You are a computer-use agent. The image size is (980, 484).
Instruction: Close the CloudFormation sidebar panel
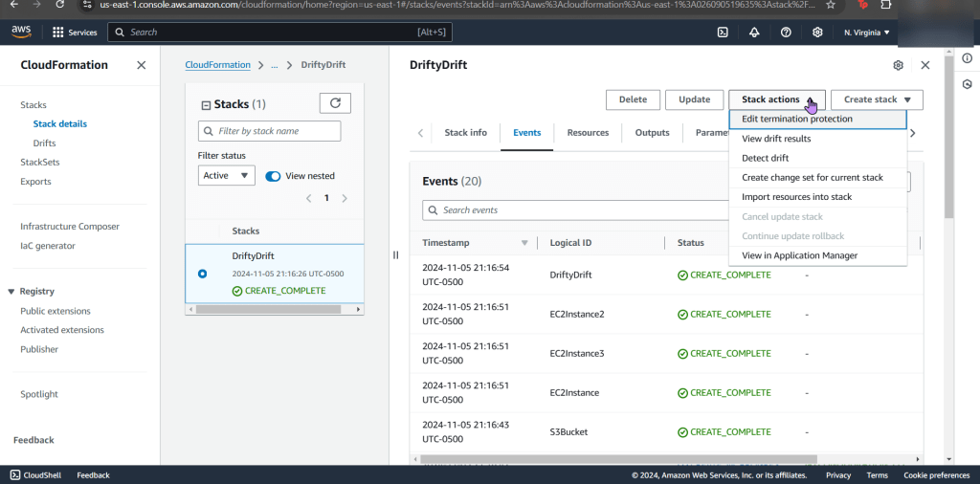click(141, 65)
